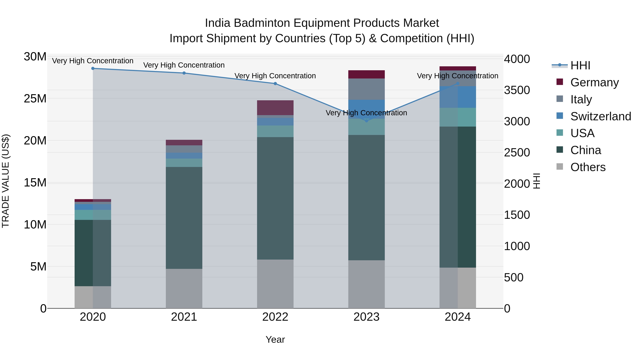644x362 pixels.
Task: Click the 2021 x-axis label
Action: point(184,317)
